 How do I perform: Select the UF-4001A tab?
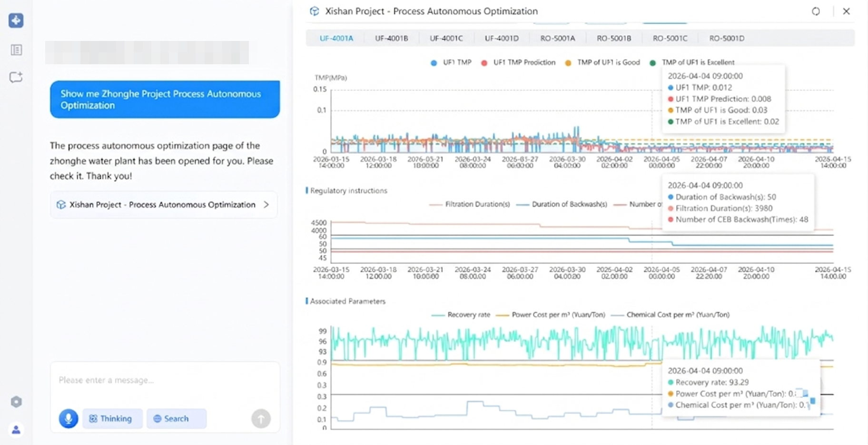pyautogui.click(x=336, y=39)
